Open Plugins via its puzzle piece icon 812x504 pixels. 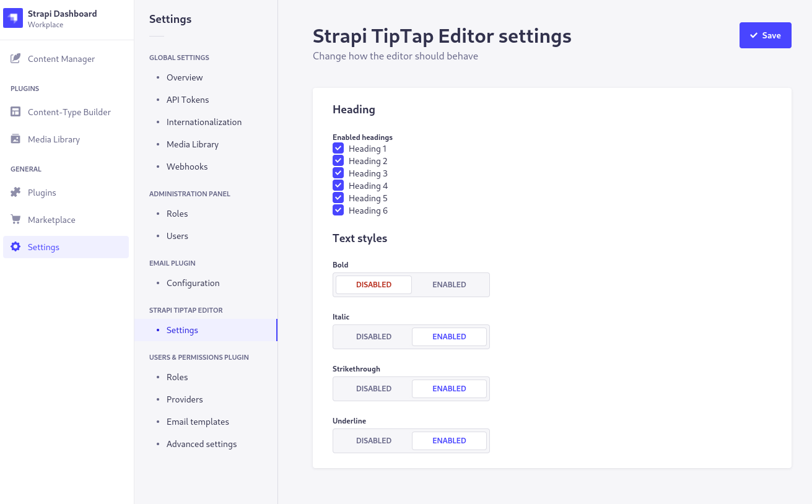point(15,193)
